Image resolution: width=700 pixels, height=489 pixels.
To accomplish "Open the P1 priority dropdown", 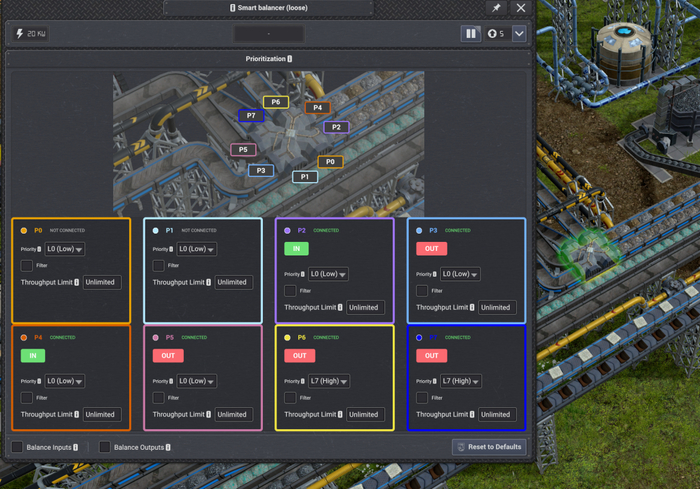I will (196, 249).
